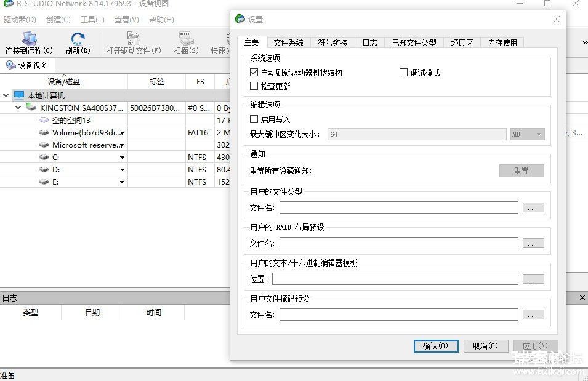
Task: Click the 日期 log column header
Action: click(92, 312)
